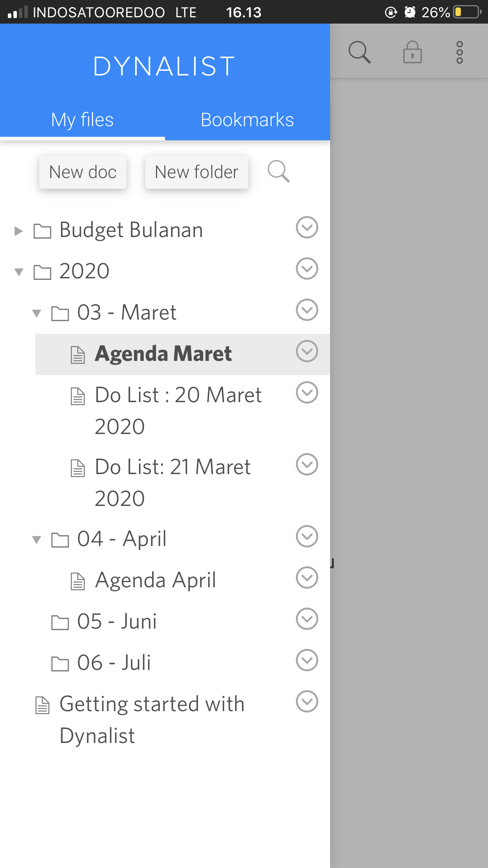Collapse the 2020 folder arrow
The height and width of the screenshot is (868, 488).
click(18, 272)
